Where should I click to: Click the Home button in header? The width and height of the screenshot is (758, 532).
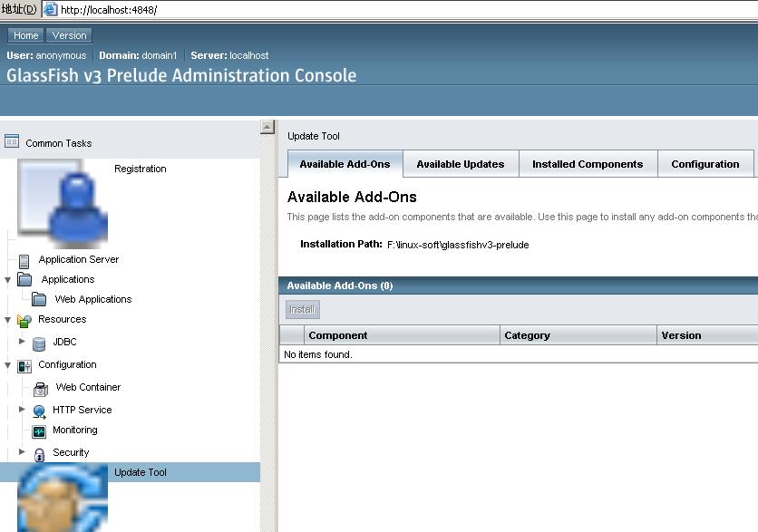point(26,35)
